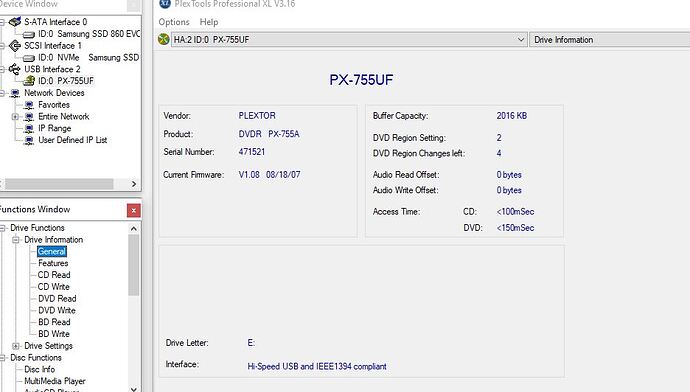Open the Help menu
690x392 pixels.
(209, 22)
